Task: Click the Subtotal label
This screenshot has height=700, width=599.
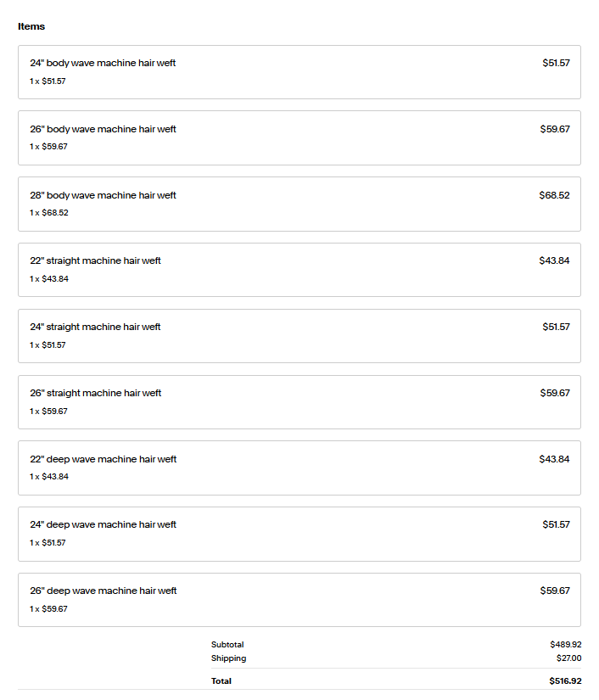Action: pyautogui.click(x=227, y=645)
